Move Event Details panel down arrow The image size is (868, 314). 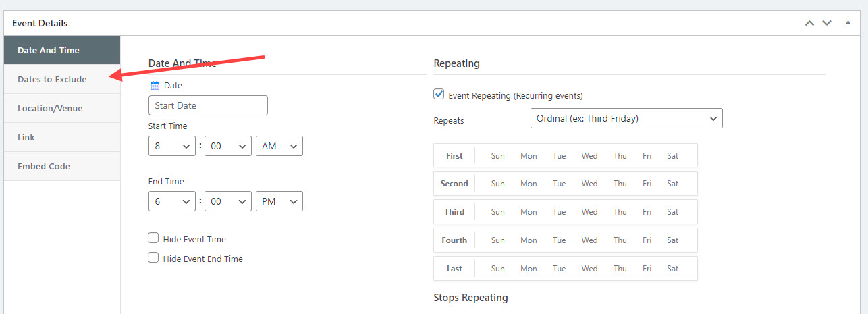tap(827, 23)
